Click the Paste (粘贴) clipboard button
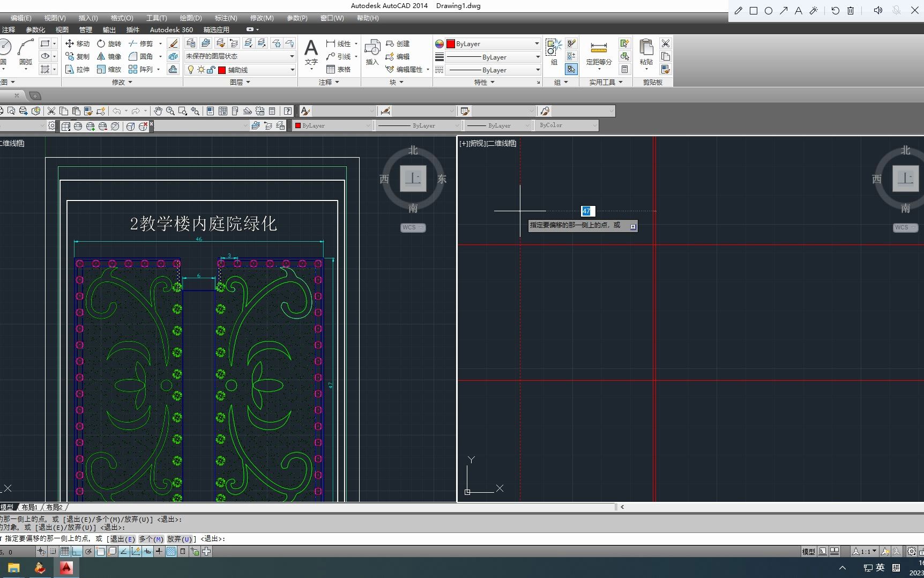Screen dimensions: 924x578 click(646, 53)
